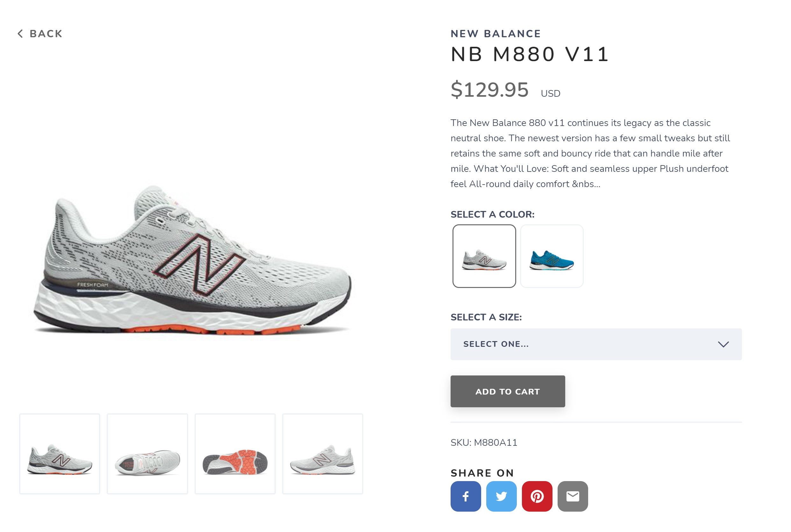Share the product on Twitter
791x532 pixels.
click(x=501, y=496)
